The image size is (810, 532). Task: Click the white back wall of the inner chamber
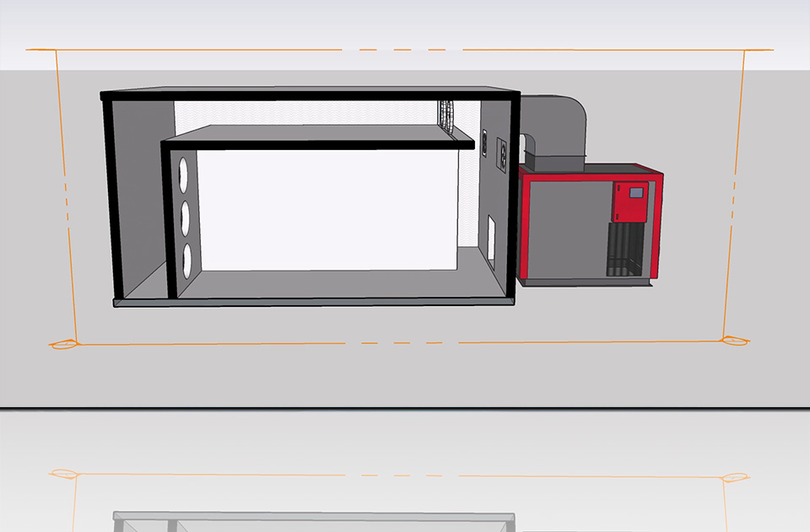[329, 211]
